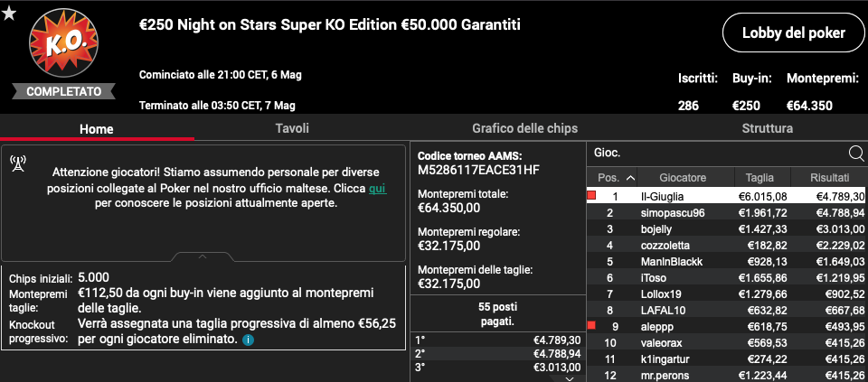Select the Home tab
The width and height of the screenshot is (868, 382).
coord(97,129)
